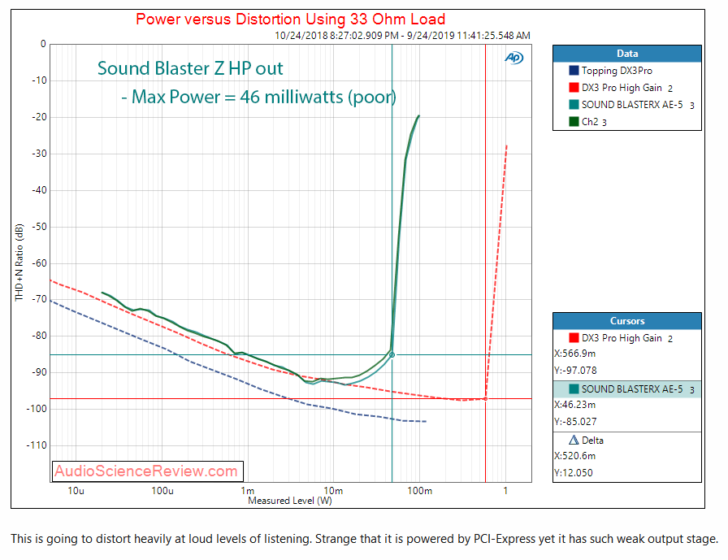Image resolution: width=728 pixels, height=560 pixels.
Task: Click the 10u tick label on X axis
Action: [x=76, y=491]
